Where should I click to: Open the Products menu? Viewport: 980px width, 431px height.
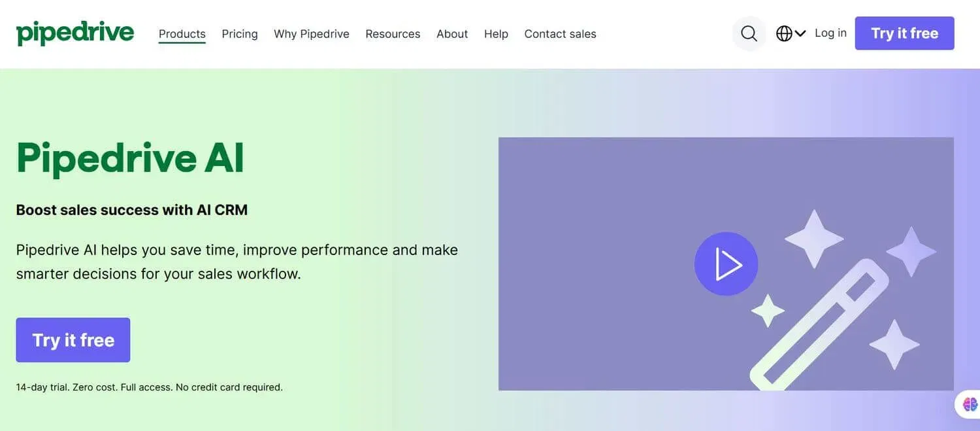pyautogui.click(x=182, y=34)
